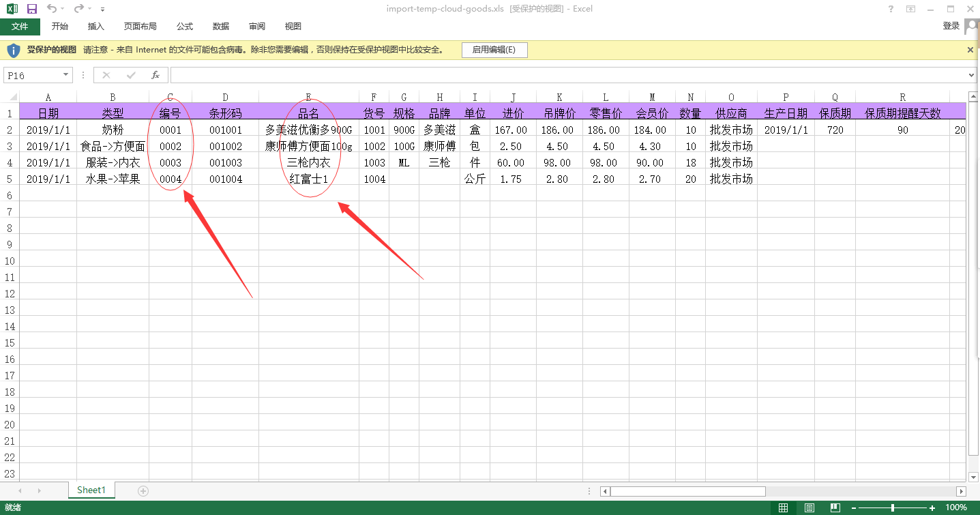Click the Name Box showing P16
This screenshot has height=515, width=980.
click(x=33, y=75)
